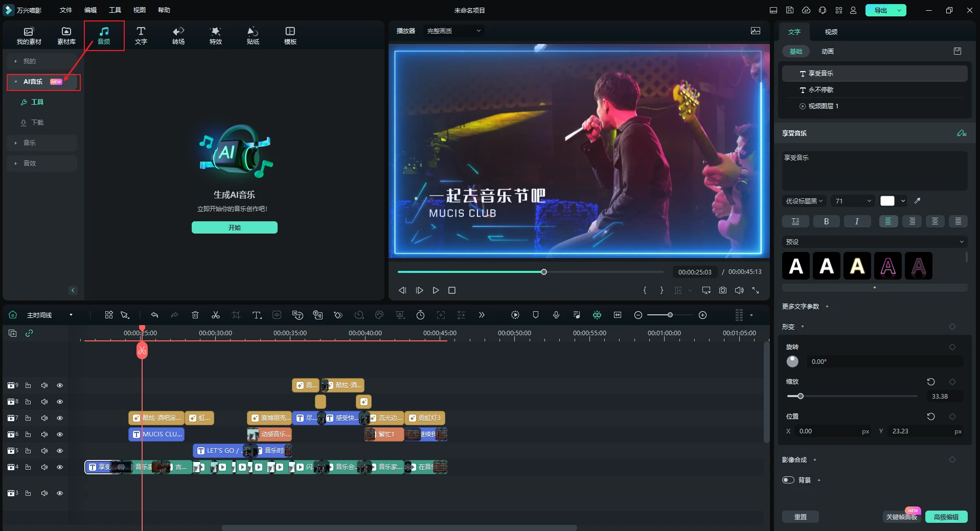The image size is (980, 531).
Task: Zoom out timeline with minus icon
Action: pos(638,315)
